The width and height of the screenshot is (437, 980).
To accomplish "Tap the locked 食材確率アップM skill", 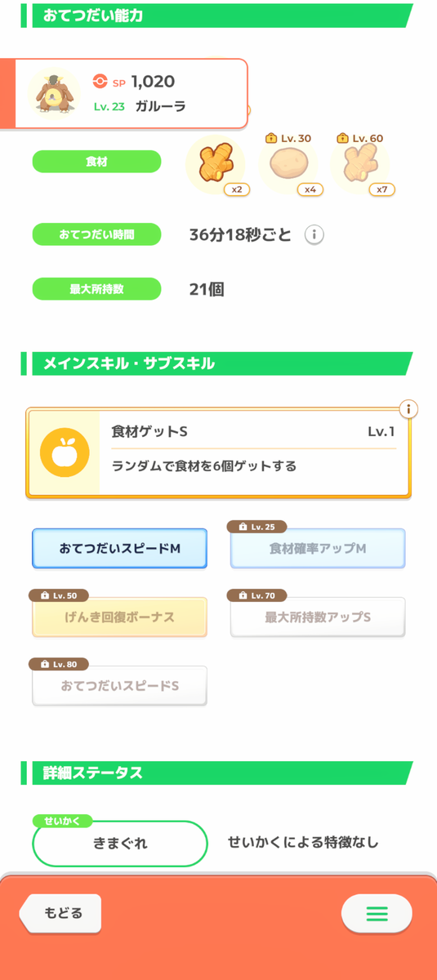I will (318, 547).
